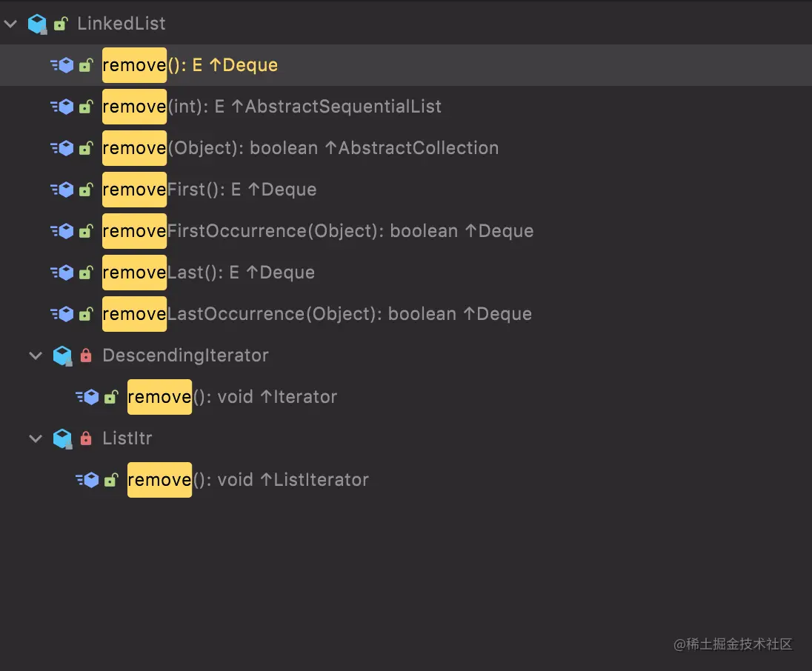The width and height of the screenshot is (812, 671).
Task: Click the LinkedList class icon
Action: (37, 24)
